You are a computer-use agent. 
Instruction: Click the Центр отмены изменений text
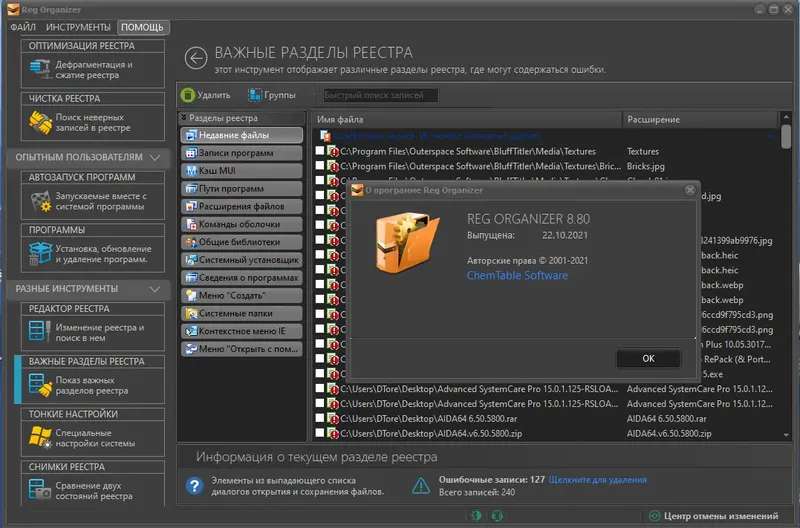(x=721, y=516)
